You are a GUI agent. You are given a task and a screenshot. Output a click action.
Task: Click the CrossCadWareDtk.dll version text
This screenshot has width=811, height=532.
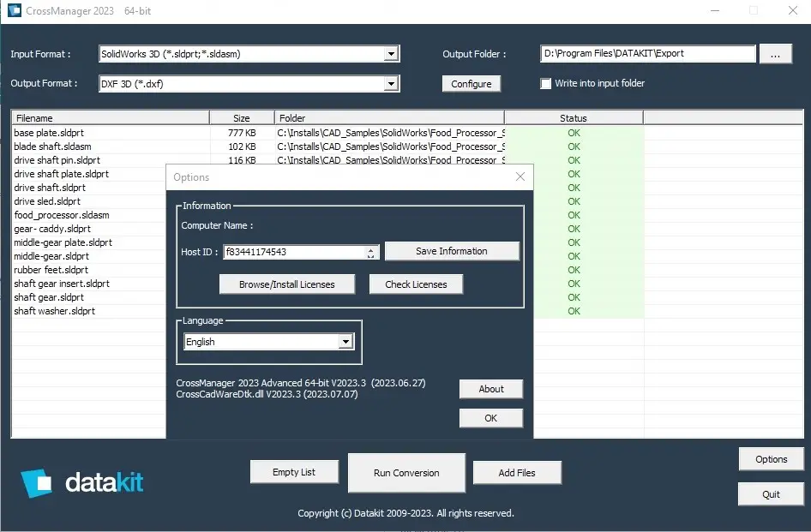267,394
